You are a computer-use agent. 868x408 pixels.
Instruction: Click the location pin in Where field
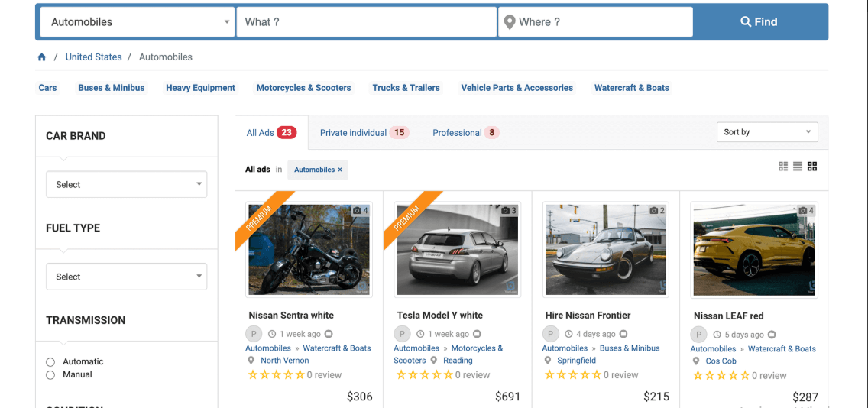[510, 22]
